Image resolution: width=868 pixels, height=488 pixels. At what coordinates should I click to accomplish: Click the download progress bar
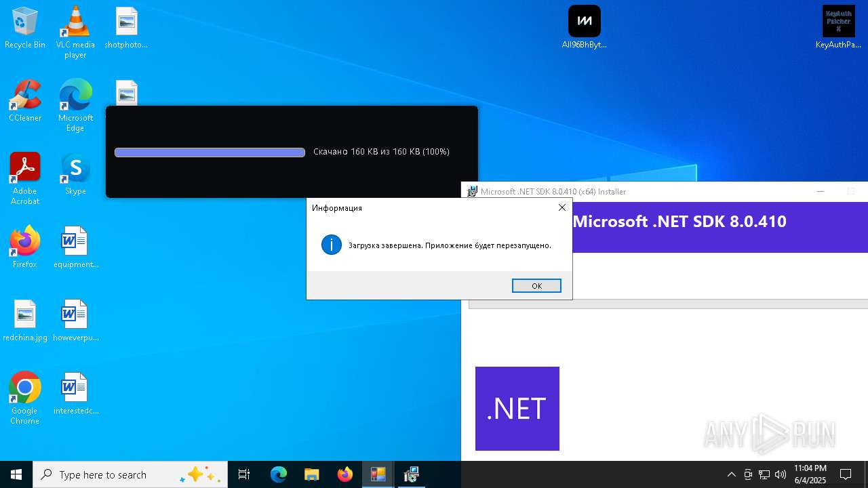point(210,152)
